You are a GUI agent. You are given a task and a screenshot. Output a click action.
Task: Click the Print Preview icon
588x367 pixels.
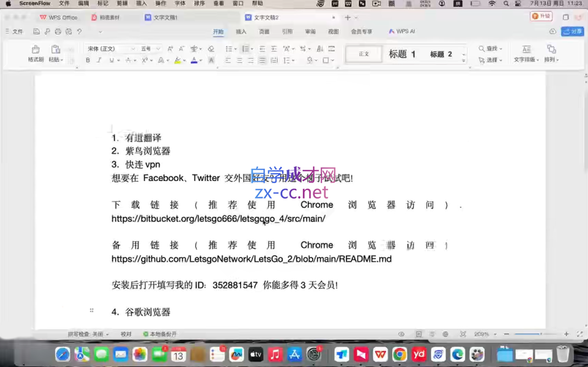69,31
